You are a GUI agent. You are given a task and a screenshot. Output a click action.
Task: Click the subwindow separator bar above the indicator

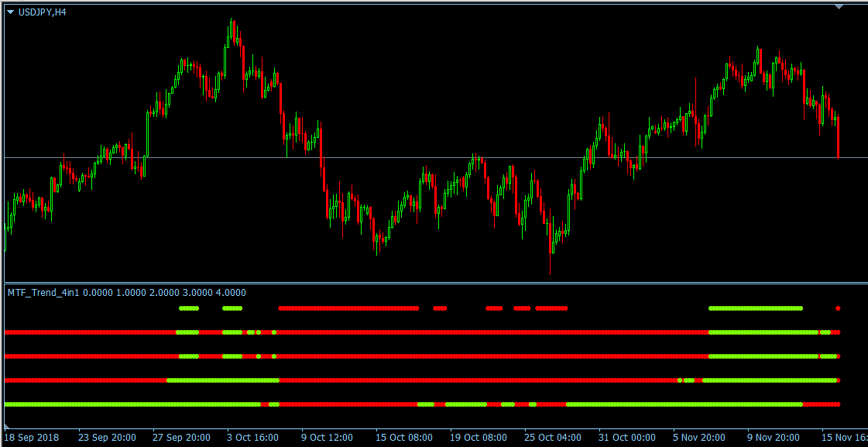[x=434, y=285]
